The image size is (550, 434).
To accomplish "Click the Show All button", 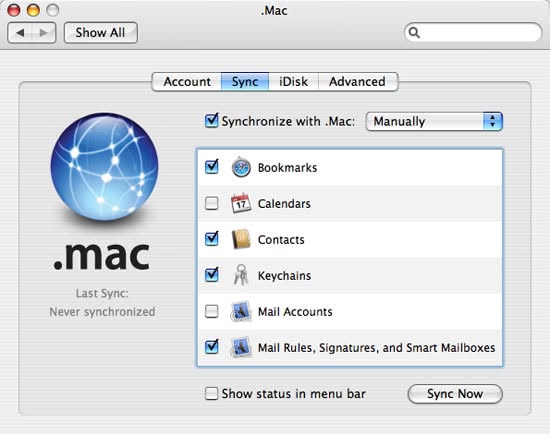I will point(101,33).
